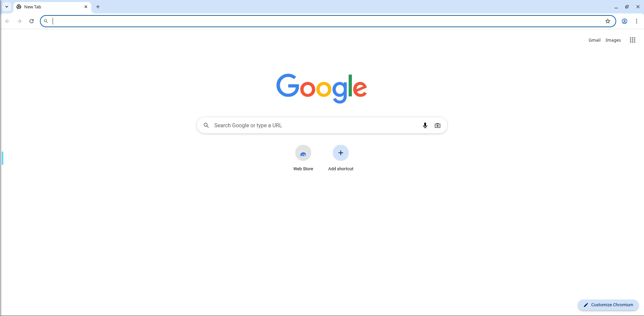Image resolution: width=644 pixels, height=316 pixels.
Task: Open a new tab with plus button
Action: tap(98, 7)
